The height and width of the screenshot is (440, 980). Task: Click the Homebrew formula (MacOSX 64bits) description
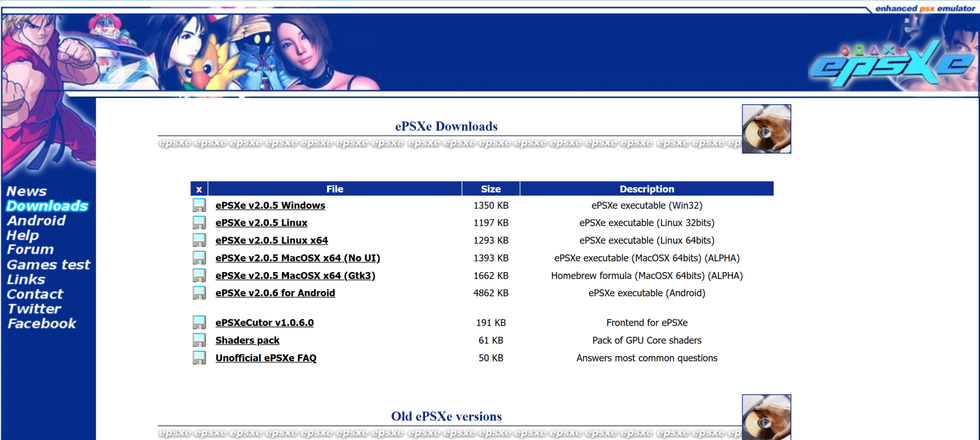(647, 276)
